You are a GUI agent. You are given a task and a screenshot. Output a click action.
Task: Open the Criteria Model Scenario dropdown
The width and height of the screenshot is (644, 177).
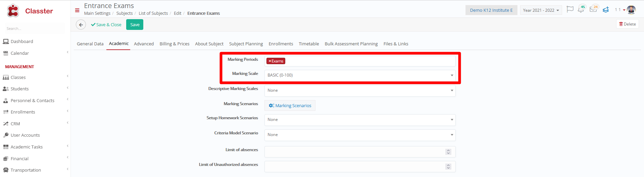coord(360,135)
